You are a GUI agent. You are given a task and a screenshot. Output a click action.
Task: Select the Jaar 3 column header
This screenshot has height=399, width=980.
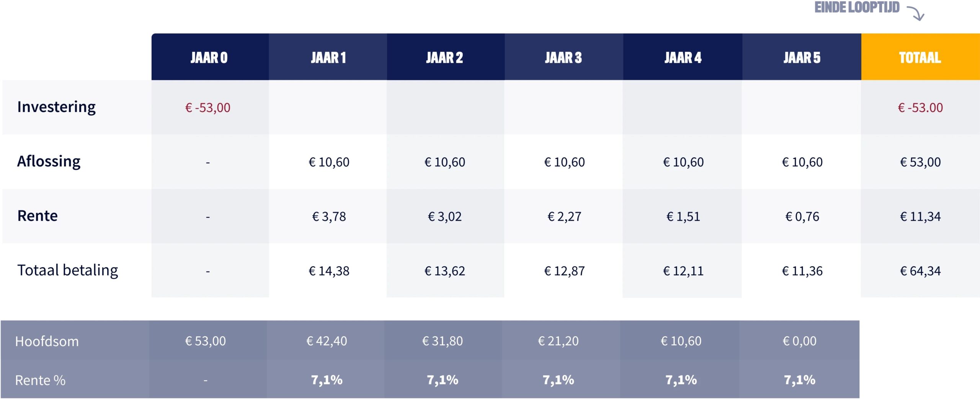coord(563,58)
